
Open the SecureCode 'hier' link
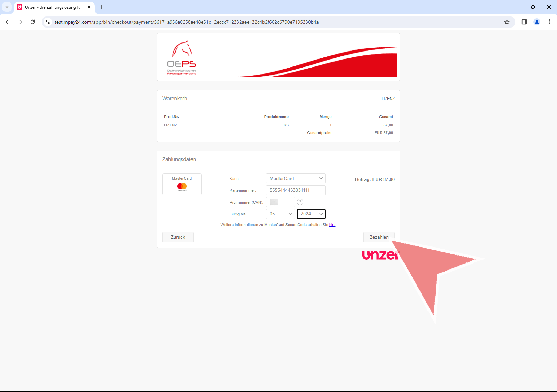(x=332, y=225)
